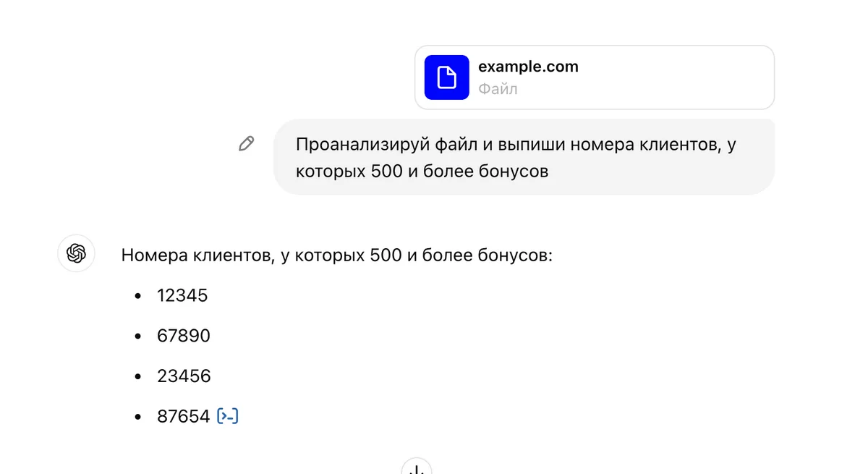Viewport: 868px width, 474px height.
Task: Click the blue file icon in attachment
Action: point(446,77)
